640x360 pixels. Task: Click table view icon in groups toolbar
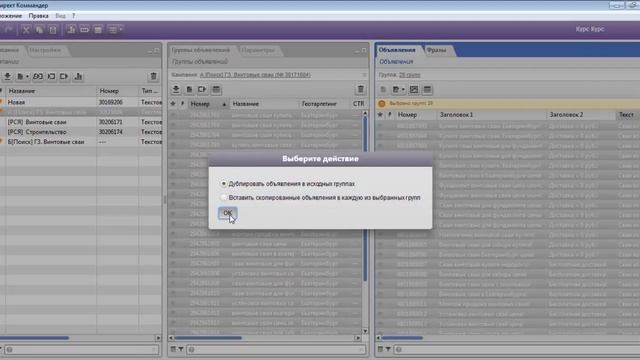(216, 89)
